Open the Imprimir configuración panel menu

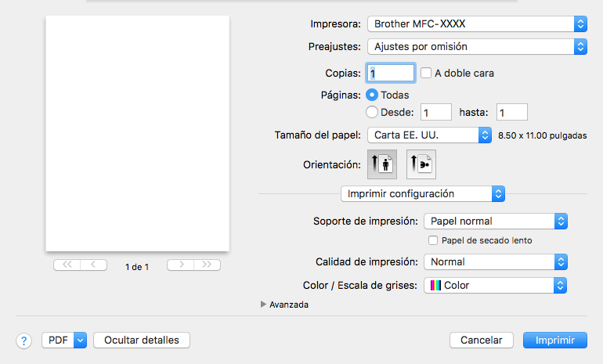pyautogui.click(x=423, y=193)
